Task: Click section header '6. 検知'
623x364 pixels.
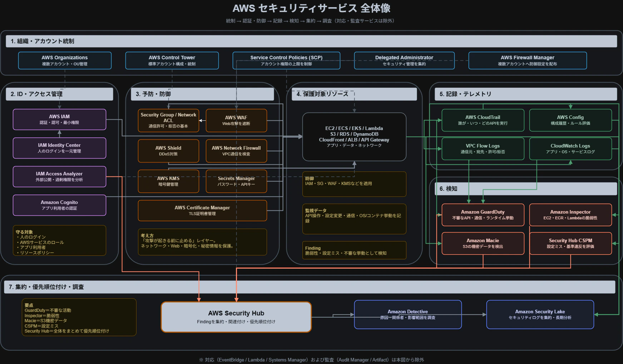Action: click(x=526, y=189)
